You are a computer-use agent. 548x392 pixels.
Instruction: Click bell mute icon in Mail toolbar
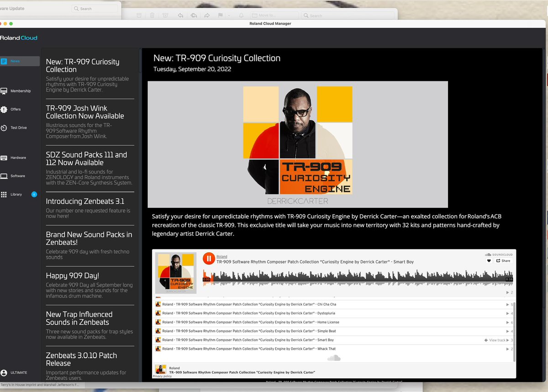tap(241, 16)
